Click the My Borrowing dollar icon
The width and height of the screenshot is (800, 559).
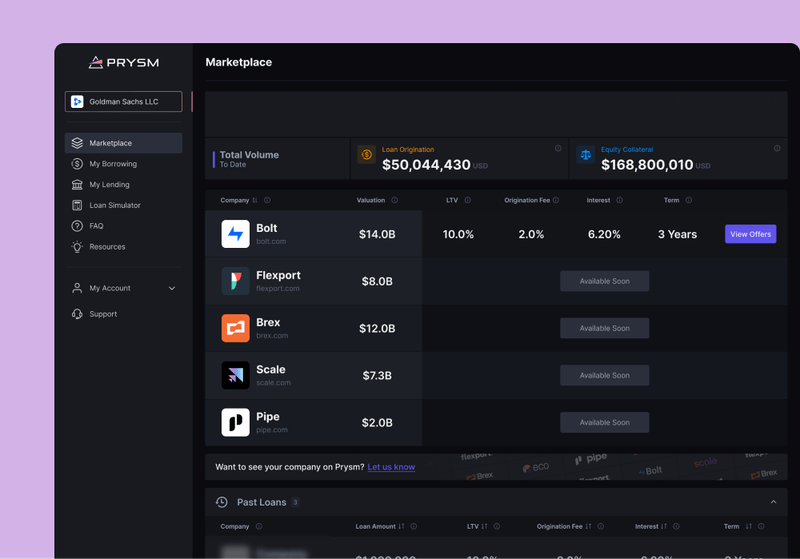[x=77, y=164]
